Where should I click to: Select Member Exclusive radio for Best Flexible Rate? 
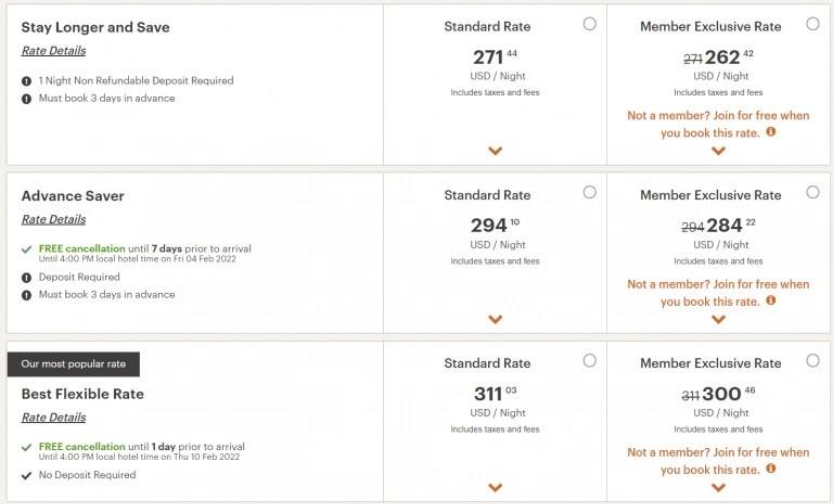pyautogui.click(x=812, y=360)
